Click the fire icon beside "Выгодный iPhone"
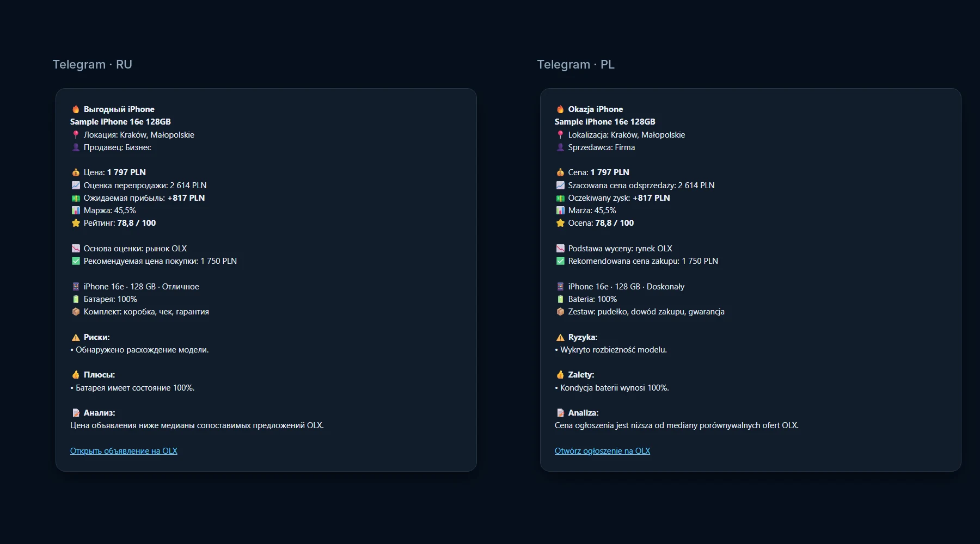 (76, 109)
